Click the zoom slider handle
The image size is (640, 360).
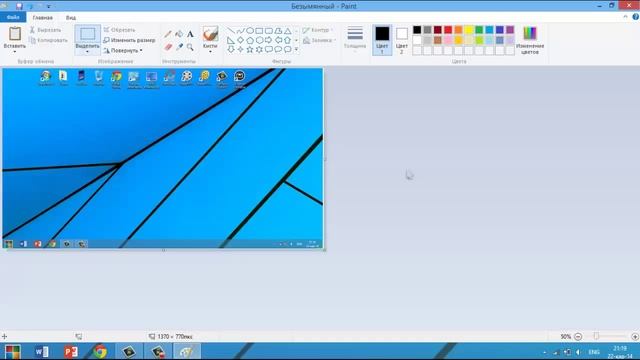pos(596,336)
